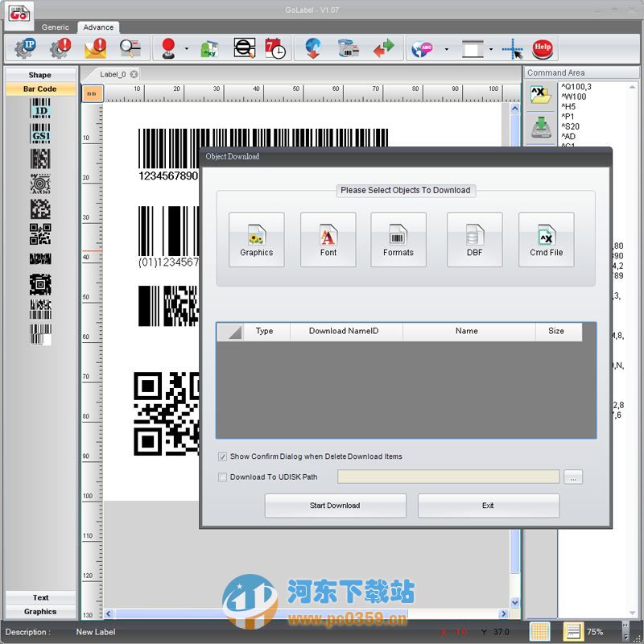Click the IP settings gear icon
The height and width of the screenshot is (644, 644).
coord(24,47)
